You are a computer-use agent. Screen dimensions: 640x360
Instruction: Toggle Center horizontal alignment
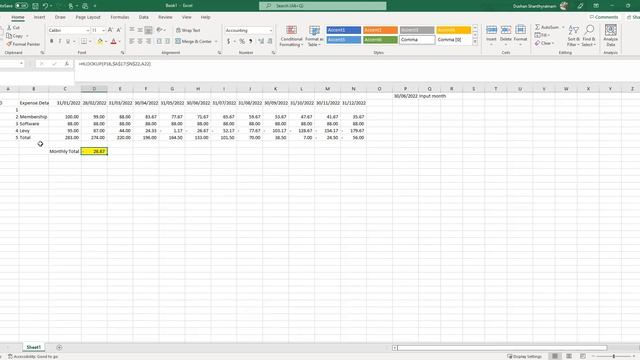pyautogui.click(x=140, y=41)
